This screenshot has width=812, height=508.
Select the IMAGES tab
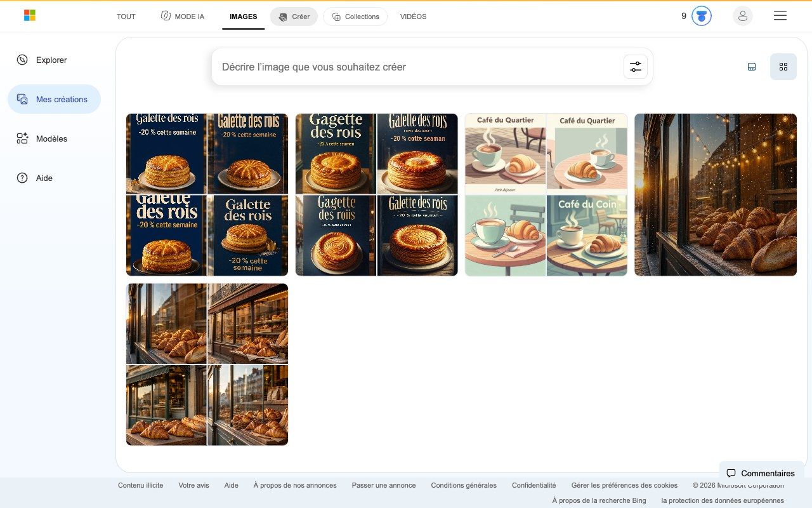pyautogui.click(x=244, y=17)
